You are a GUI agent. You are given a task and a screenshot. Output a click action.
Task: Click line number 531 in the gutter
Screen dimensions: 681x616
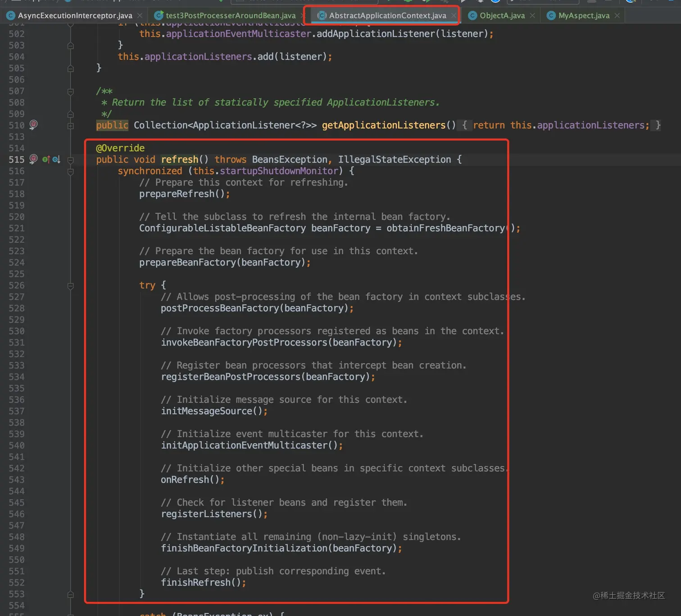17,342
